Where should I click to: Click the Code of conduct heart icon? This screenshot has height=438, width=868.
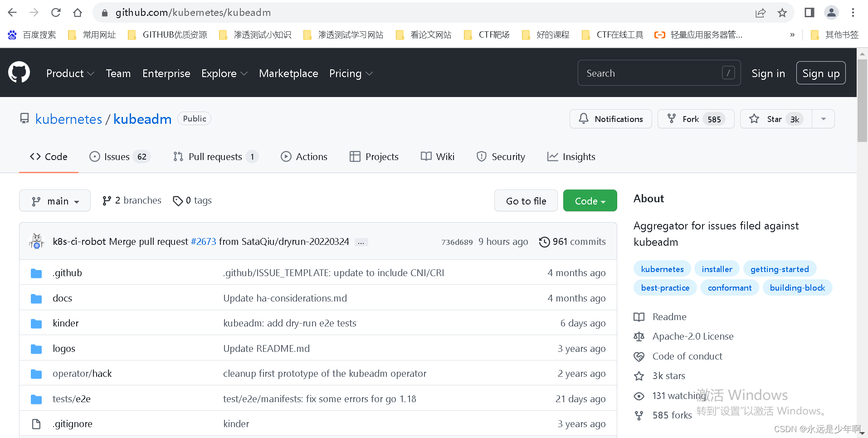click(639, 356)
